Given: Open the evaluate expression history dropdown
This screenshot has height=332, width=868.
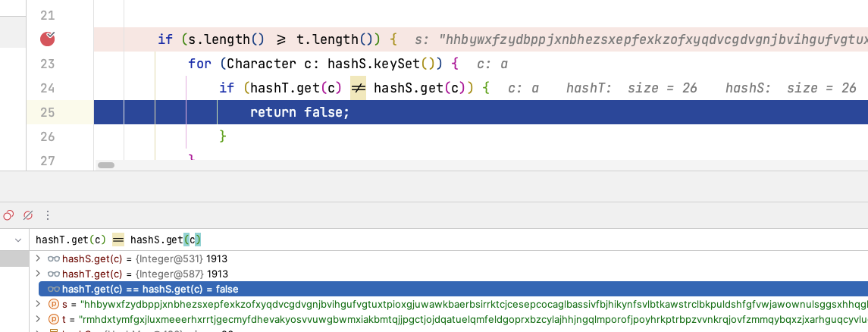Looking at the screenshot, I should (x=18, y=240).
